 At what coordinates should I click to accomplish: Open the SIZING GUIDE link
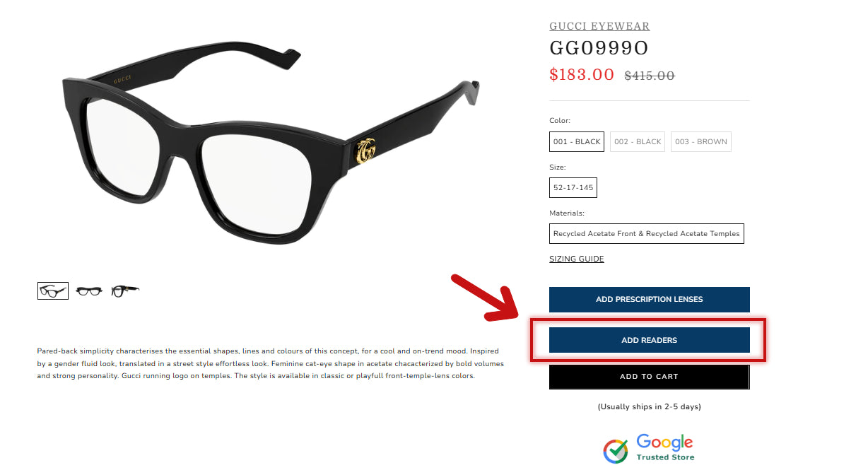click(x=577, y=259)
